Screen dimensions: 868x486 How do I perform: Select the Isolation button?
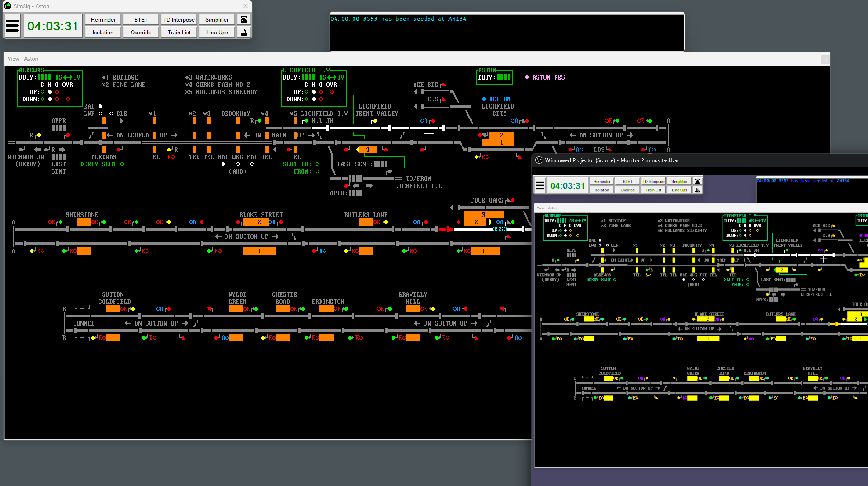103,32
